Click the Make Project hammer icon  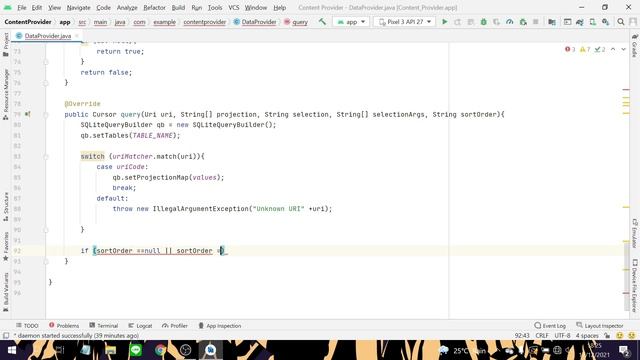(x=322, y=22)
